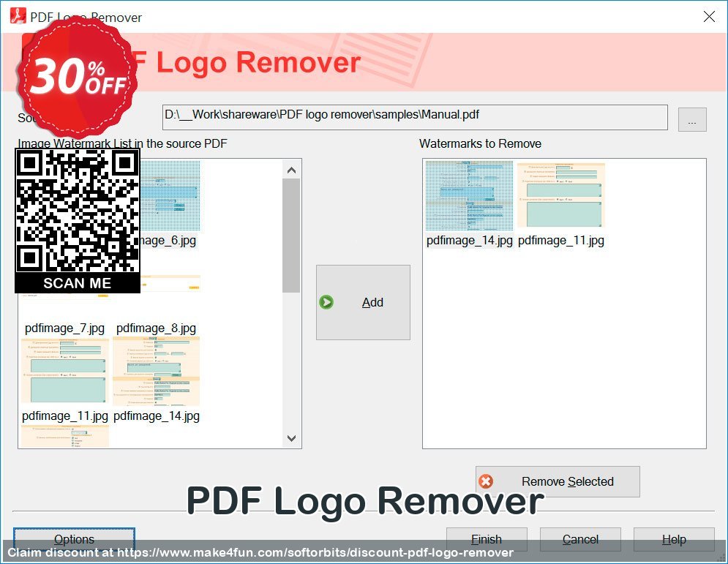The image size is (728, 564).
Task: Click the Remove Selected button label
Action: [567, 481]
